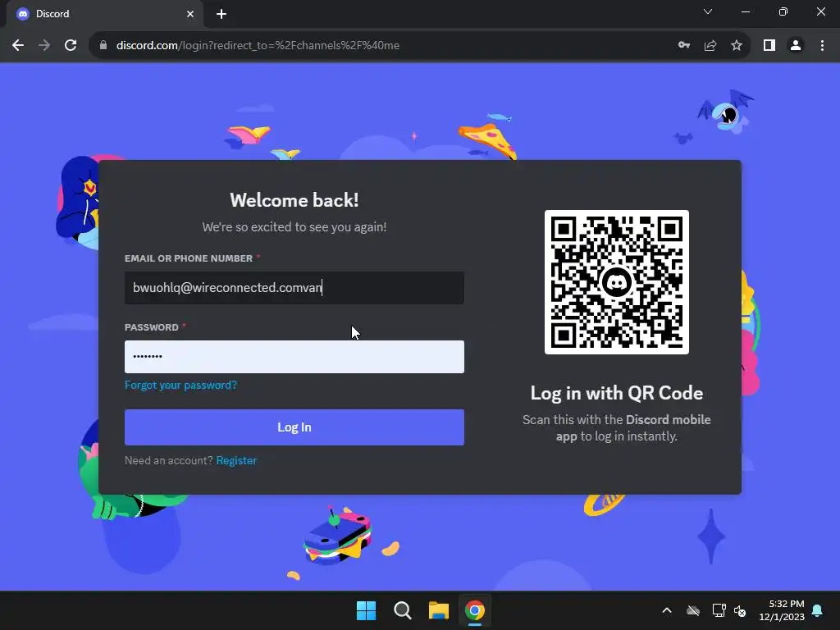Open the Windows Start menu

pos(367,610)
